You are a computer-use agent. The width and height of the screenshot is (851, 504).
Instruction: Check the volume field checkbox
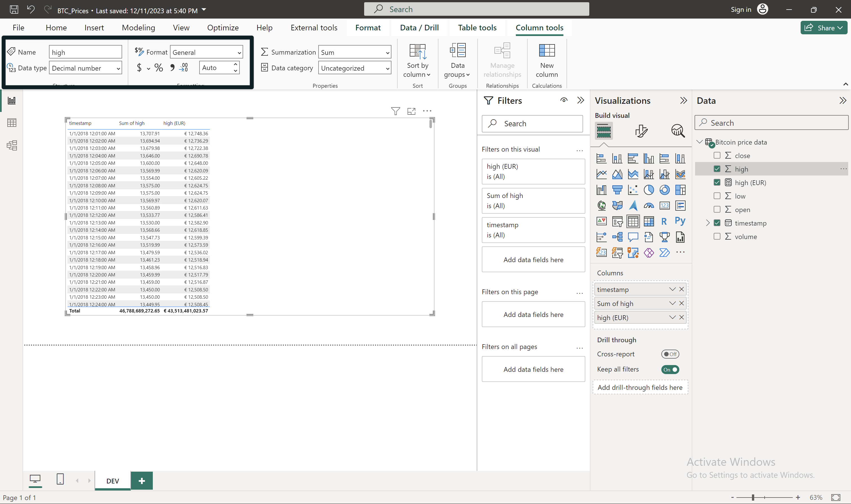coord(717,236)
